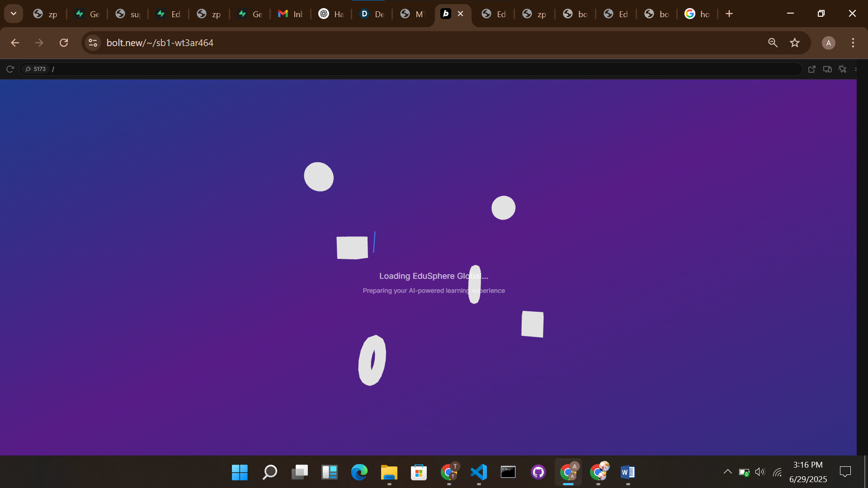This screenshot has width=868, height=488.
Task: Click the 5173 port selector
Action: pos(35,69)
